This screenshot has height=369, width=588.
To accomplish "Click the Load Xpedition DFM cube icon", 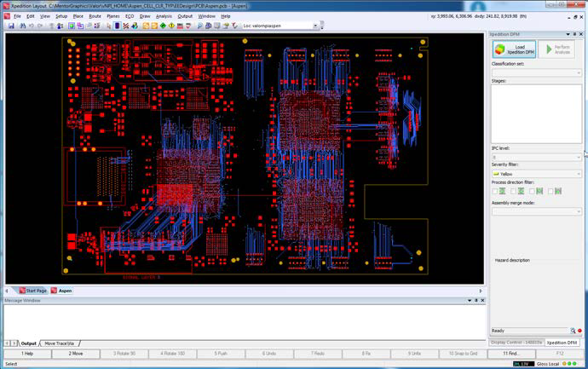I will tap(500, 49).
